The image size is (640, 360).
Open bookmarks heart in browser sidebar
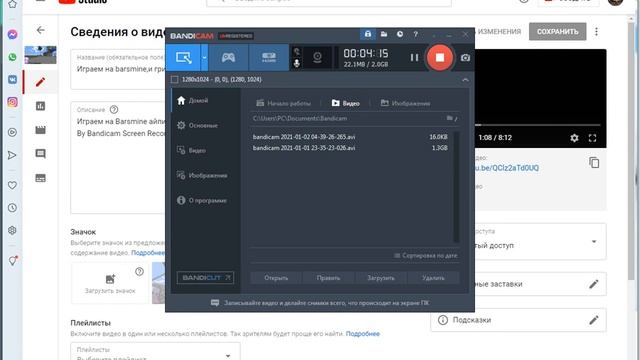(x=12, y=185)
